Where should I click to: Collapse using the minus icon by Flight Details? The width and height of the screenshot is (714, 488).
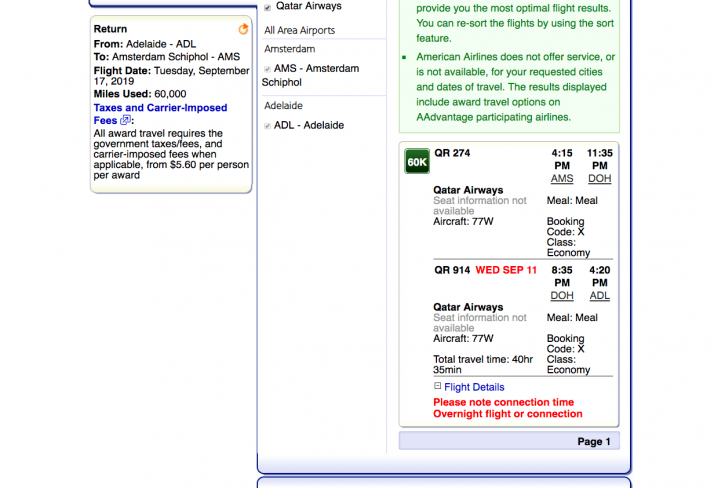tap(437, 387)
